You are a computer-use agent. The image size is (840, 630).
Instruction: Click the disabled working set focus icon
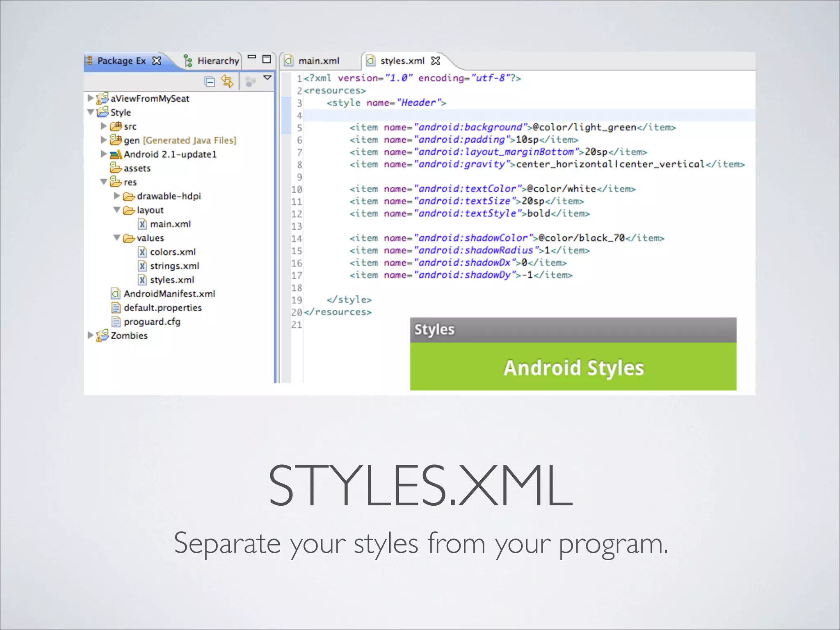tap(250, 81)
